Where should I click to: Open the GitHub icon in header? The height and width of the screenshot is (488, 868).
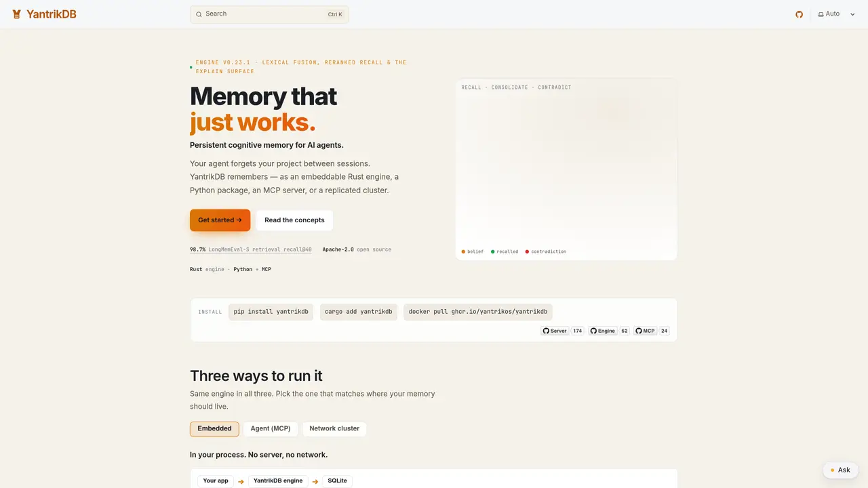(x=799, y=14)
